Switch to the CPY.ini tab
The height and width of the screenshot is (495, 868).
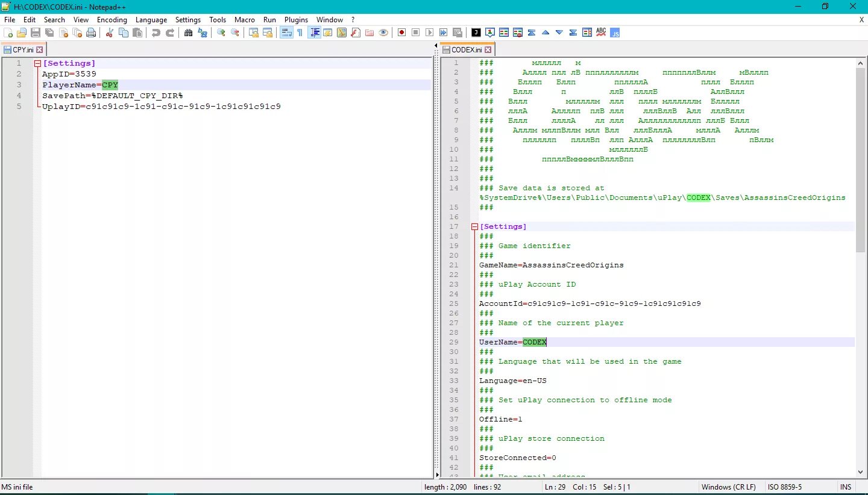pos(24,50)
